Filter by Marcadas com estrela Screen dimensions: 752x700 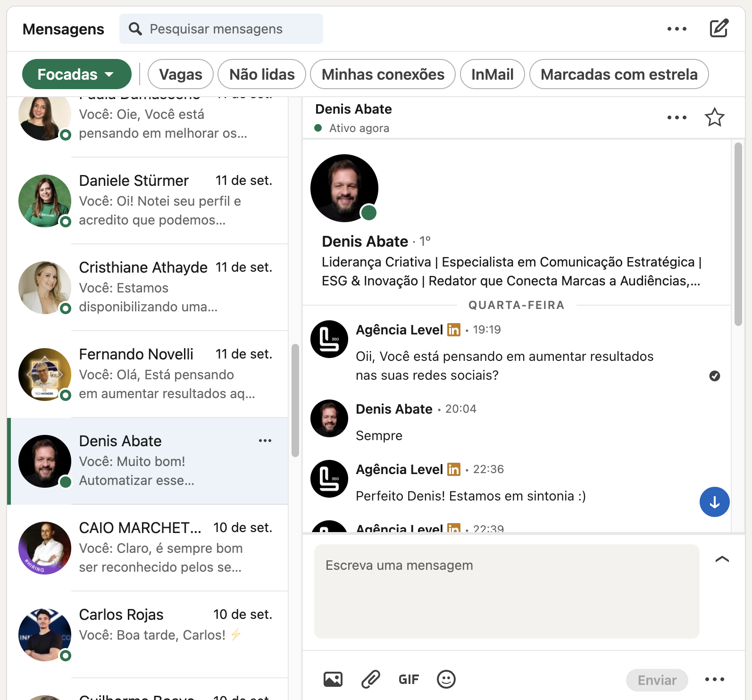point(619,74)
